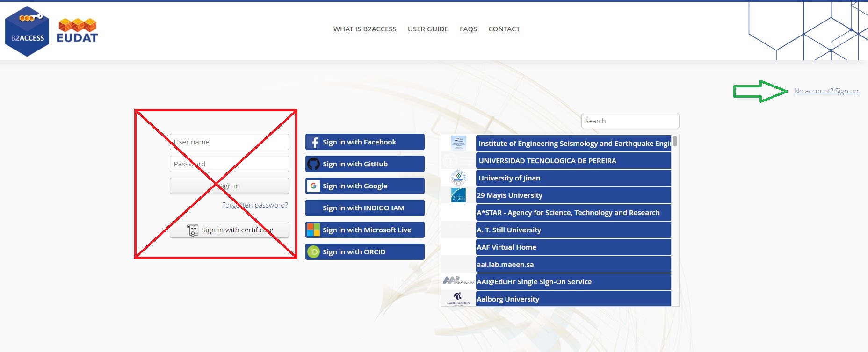868x352 pixels.
Task: Click the Forgotten password link
Action: click(x=255, y=205)
